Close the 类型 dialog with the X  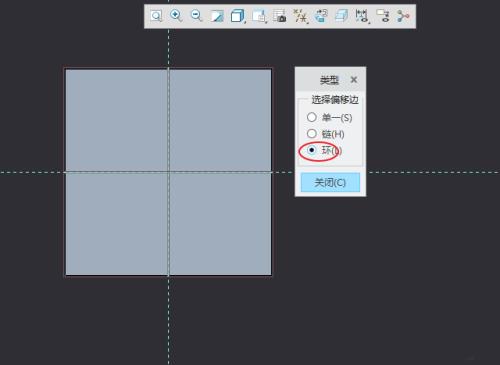pos(354,80)
